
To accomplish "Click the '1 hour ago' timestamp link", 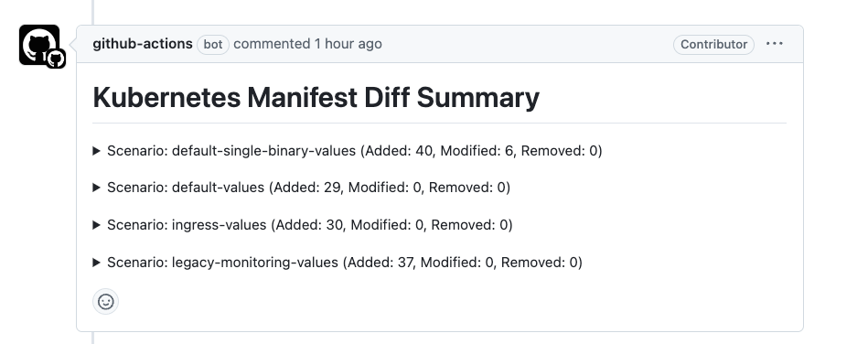I will pyautogui.click(x=348, y=44).
